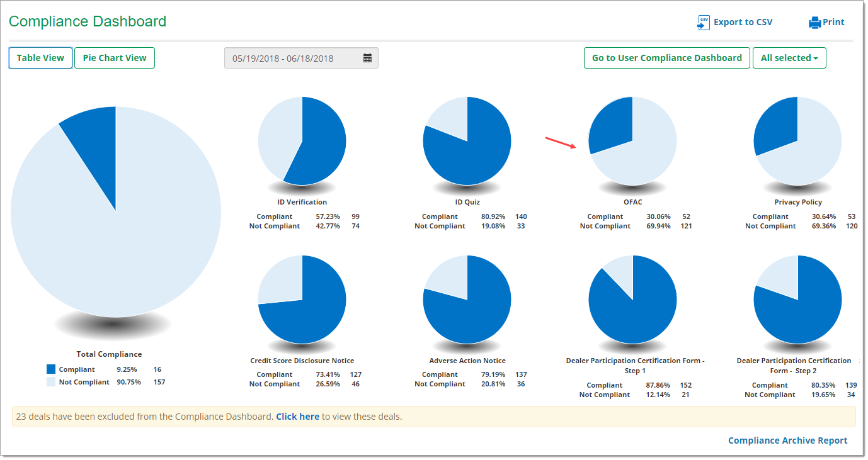Click the Total Compliance label

pos(109,354)
